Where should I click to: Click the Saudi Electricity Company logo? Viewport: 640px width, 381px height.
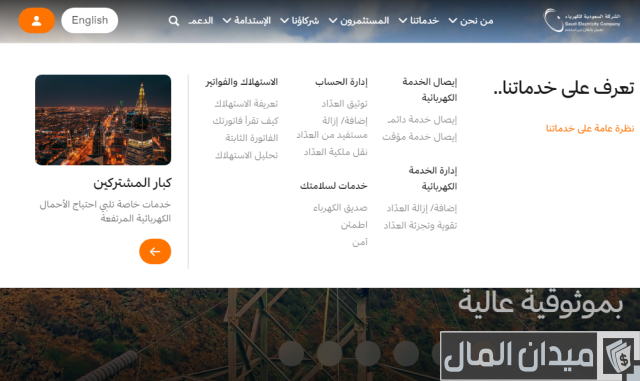tap(582, 20)
